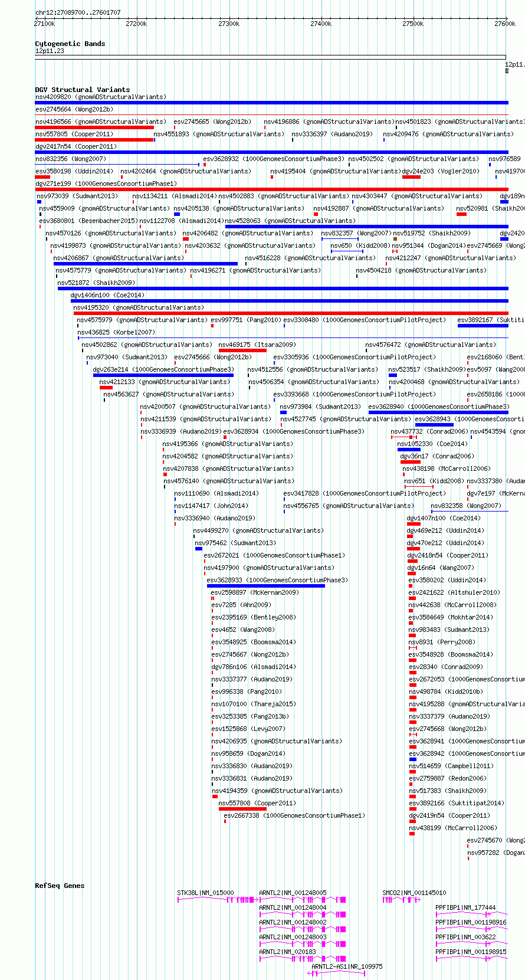
Task: Click ARNTL2 NM_001248005 transcript label
Action: [293, 893]
